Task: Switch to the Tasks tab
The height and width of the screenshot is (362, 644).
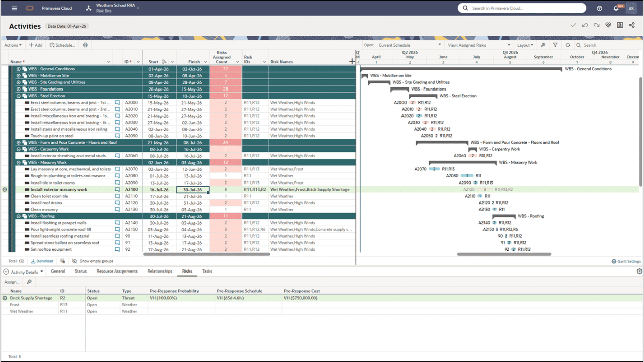Action: click(x=207, y=271)
